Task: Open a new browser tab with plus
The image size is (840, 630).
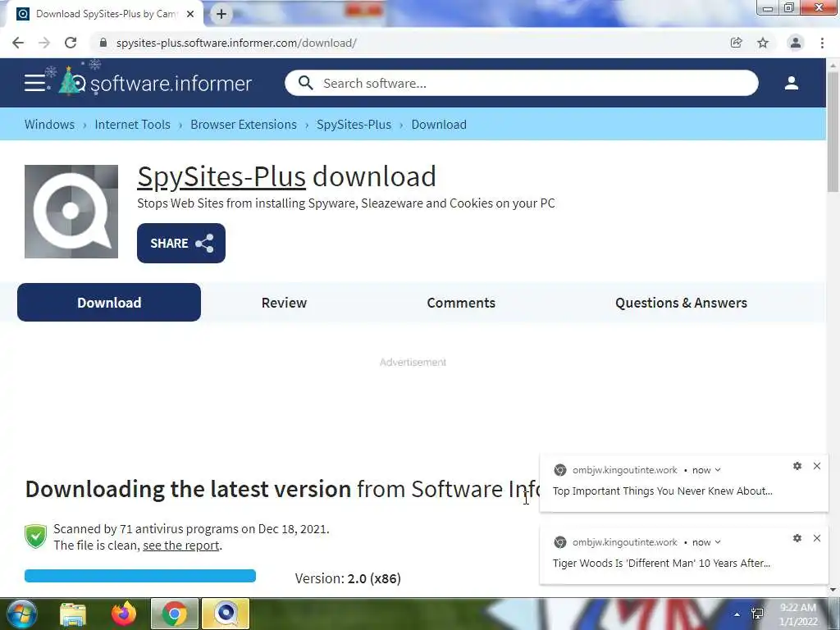Action: pyautogui.click(x=221, y=14)
